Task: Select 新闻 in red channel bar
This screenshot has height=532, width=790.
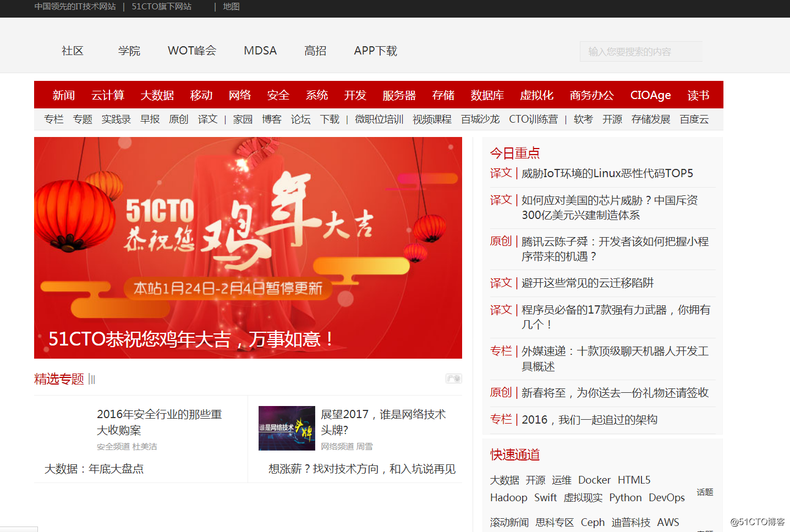Action: pos(64,95)
